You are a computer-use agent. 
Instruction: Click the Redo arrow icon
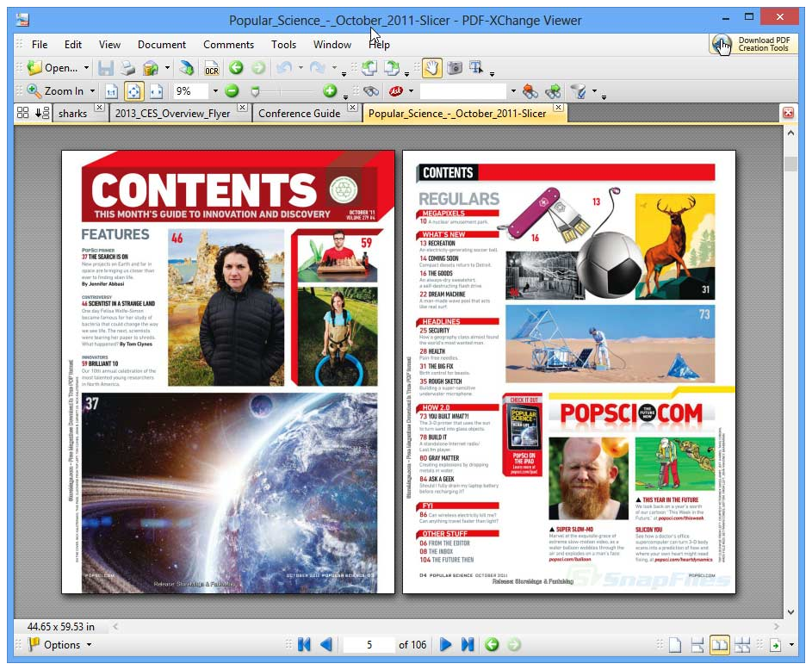click(317, 68)
